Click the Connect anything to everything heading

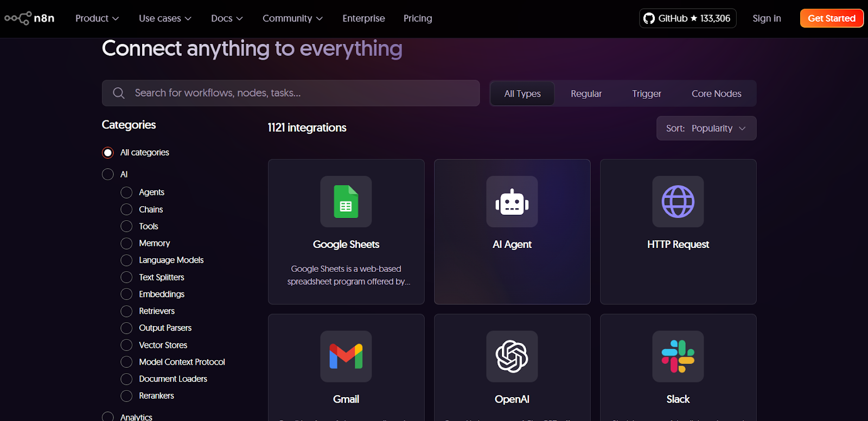coord(252,49)
